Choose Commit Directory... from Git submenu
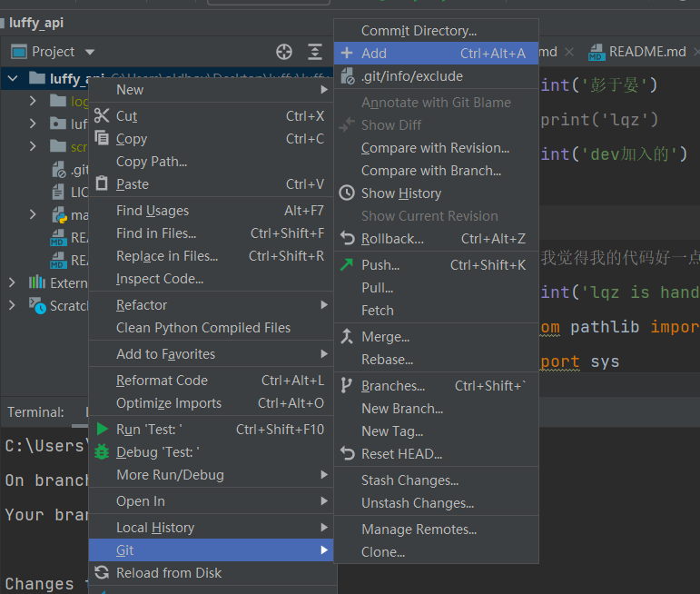Screen dimensions: 700x594 click(419, 31)
